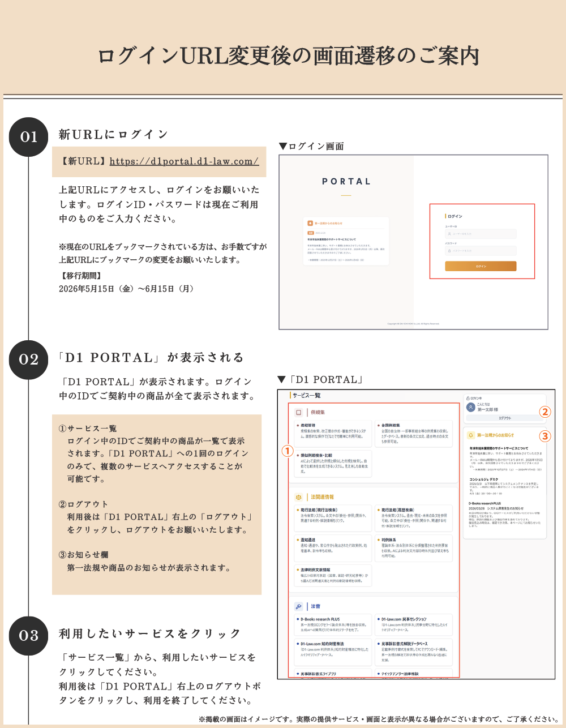Click the orange ログイン button

[x=481, y=266]
